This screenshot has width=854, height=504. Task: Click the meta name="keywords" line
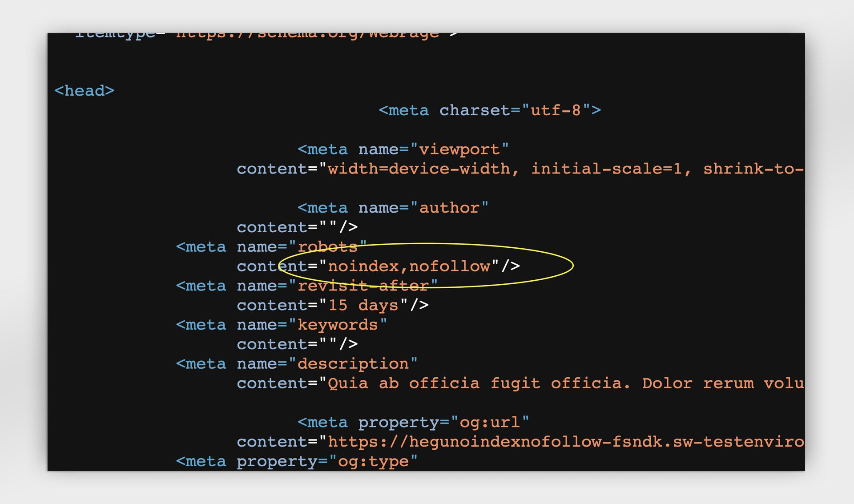click(282, 325)
